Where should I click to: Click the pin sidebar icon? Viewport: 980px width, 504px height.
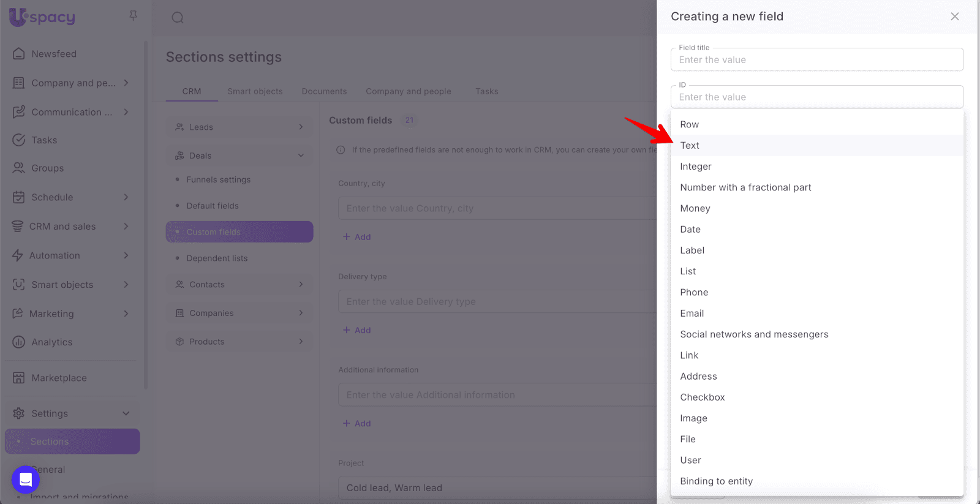[x=133, y=16]
